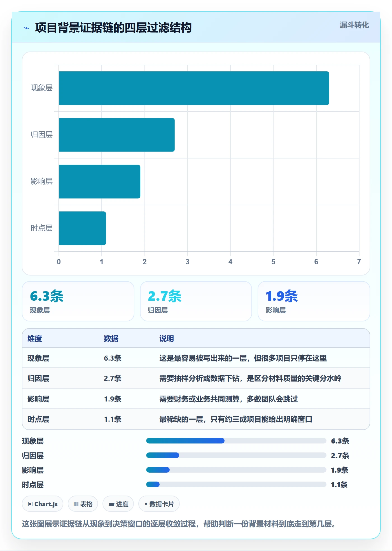392x551 pixels.
Task: Click the title 项目背景证据链的四层过滤结构
Action: (x=113, y=28)
